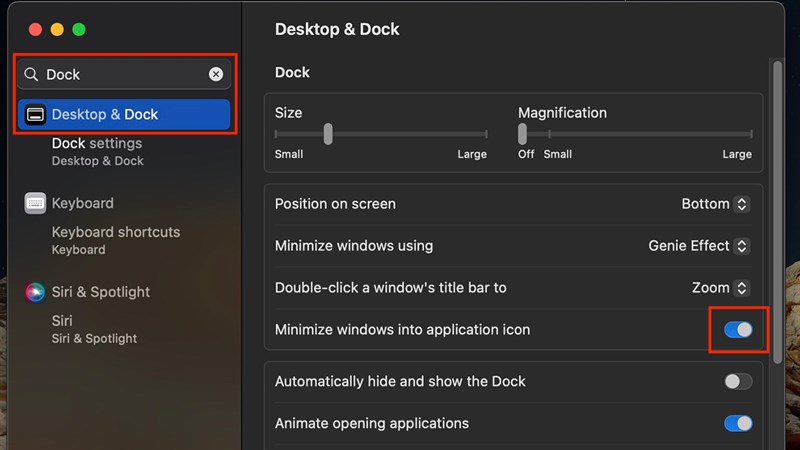
Task: Clear the search field with X icon
Action: 216,74
